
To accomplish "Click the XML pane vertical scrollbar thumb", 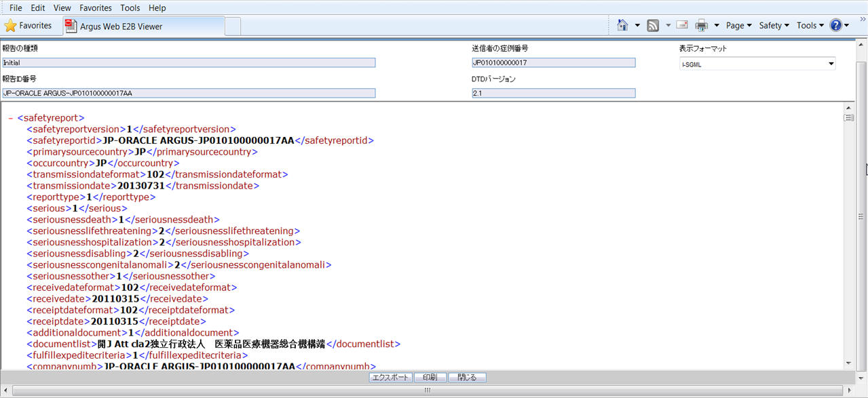I will coord(848,117).
